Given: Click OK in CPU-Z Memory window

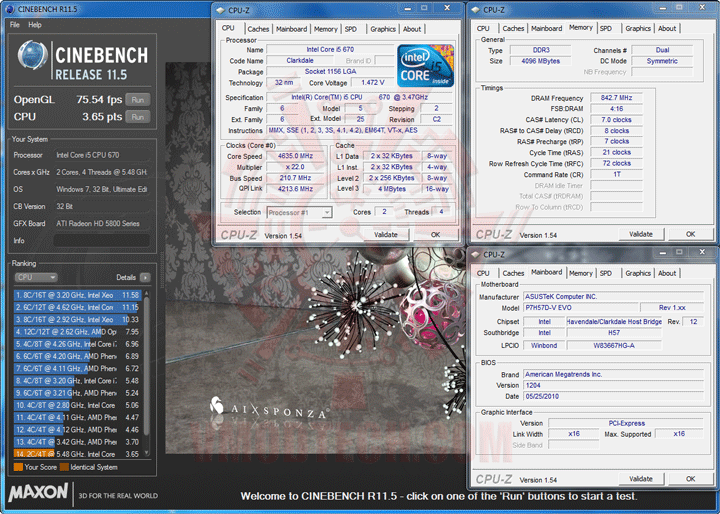Looking at the screenshot, I should [x=691, y=234].
